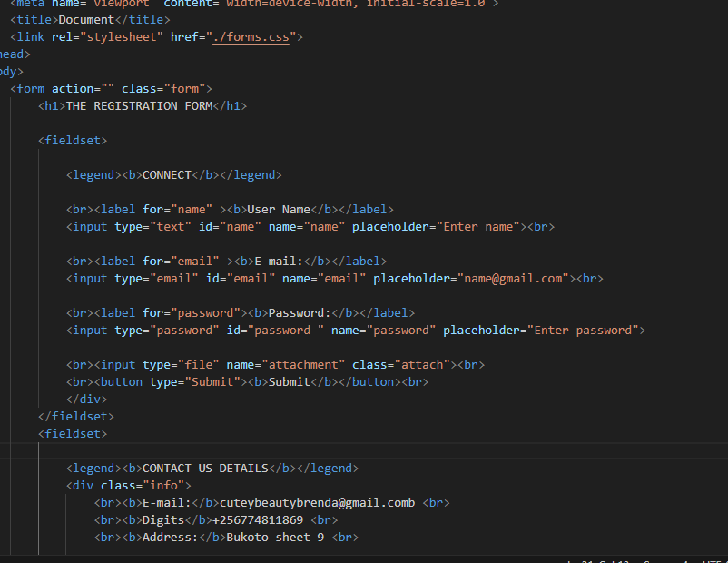Image resolution: width=728 pixels, height=563 pixels.
Task: Open the ./forms.css stylesheet link
Action: tap(251, 37)
